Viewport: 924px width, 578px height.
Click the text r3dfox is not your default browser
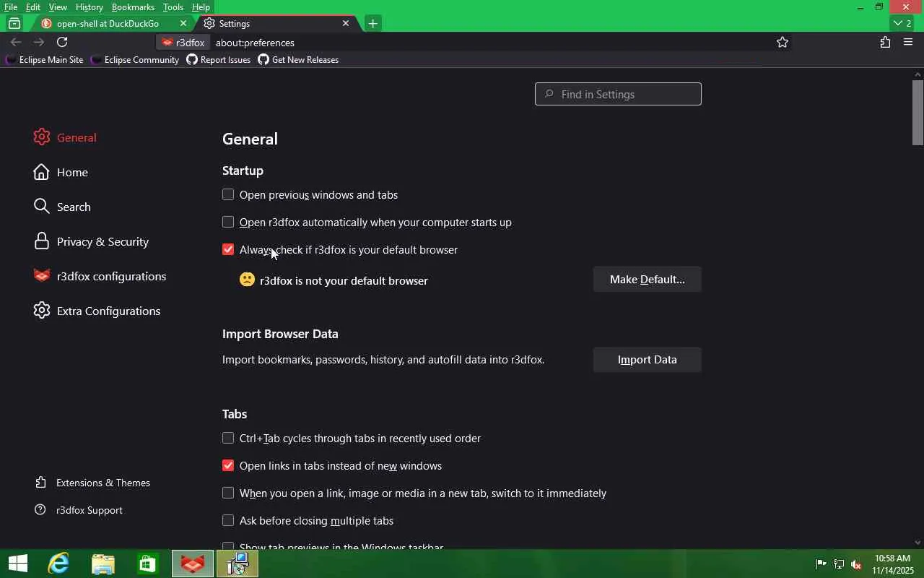pyautogui.click(x=344, y=280)
